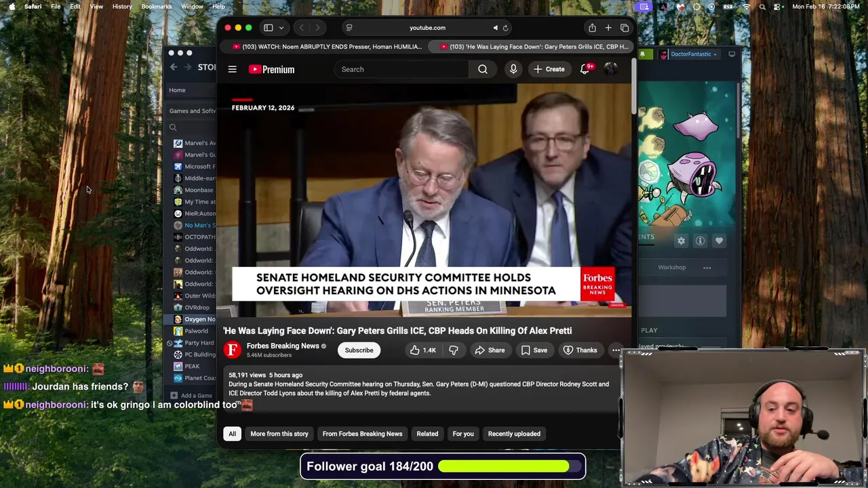Click the Thanks button
The height and width of the screenshot is (488, 868).
pyautogui.click(x=580, y=350)
